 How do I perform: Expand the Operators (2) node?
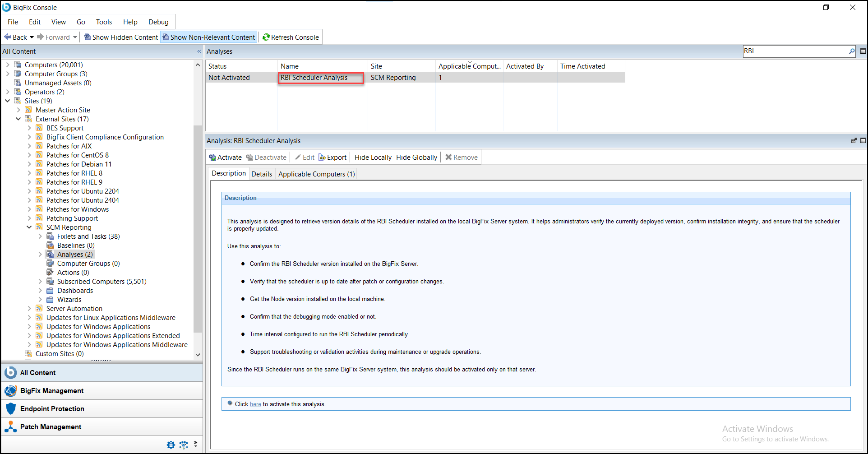pyautogui.click(x=8, y=92)
